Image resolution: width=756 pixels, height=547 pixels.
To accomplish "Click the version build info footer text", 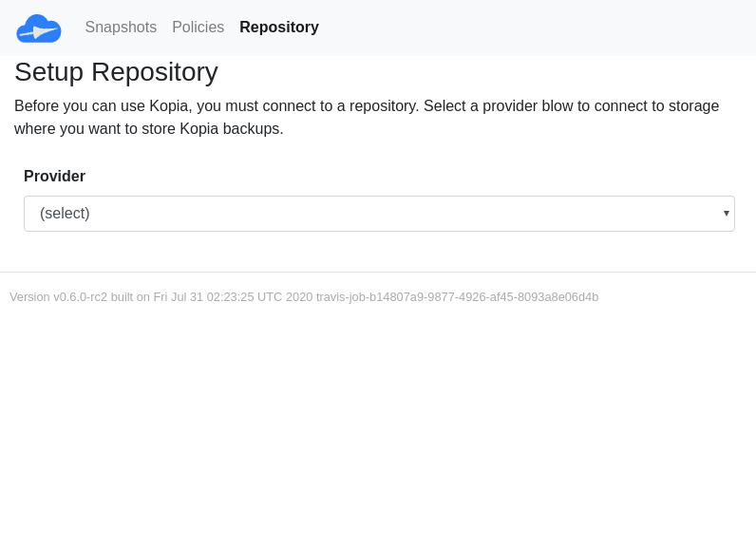I will [x=304, y=297].
